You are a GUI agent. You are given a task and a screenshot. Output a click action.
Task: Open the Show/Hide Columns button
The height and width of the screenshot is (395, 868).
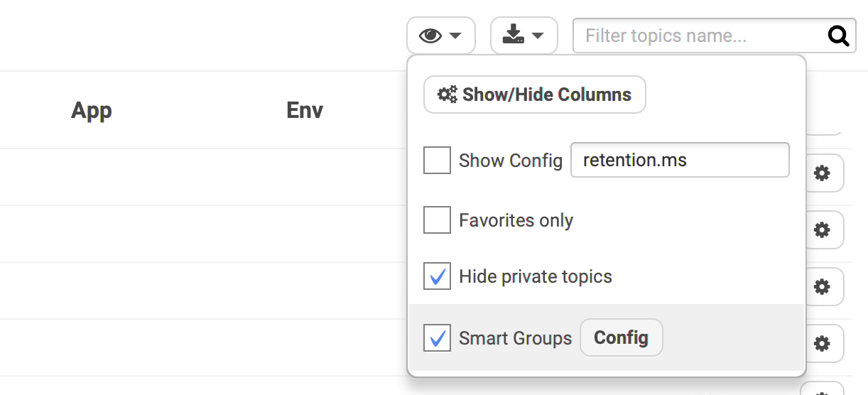pos(534,94)
